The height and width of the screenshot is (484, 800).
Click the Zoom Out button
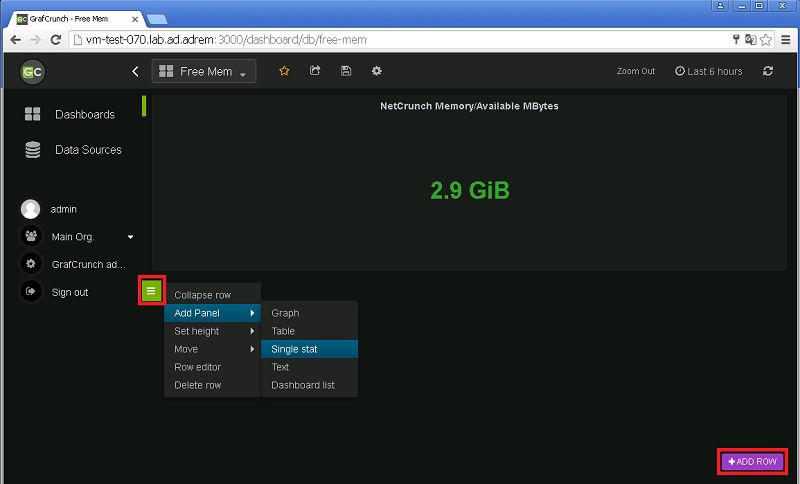click(636, 71)
